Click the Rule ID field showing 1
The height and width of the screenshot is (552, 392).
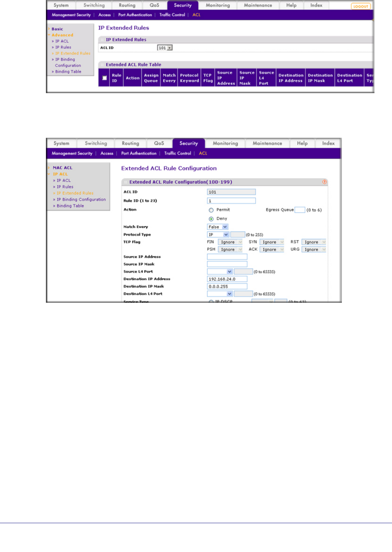(x=231, y=201)
